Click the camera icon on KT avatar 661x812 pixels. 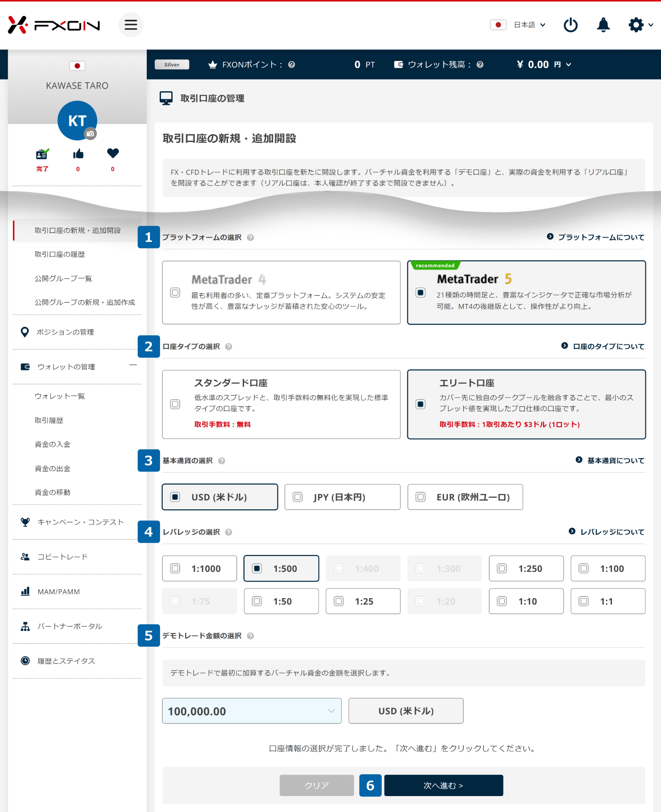tap(90, 134)
